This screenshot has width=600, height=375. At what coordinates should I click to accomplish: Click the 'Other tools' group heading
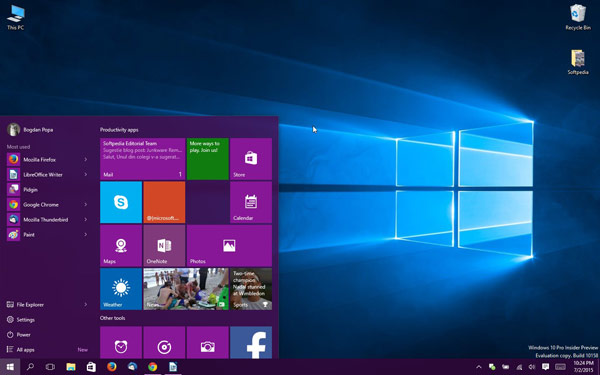pos(112,318)
